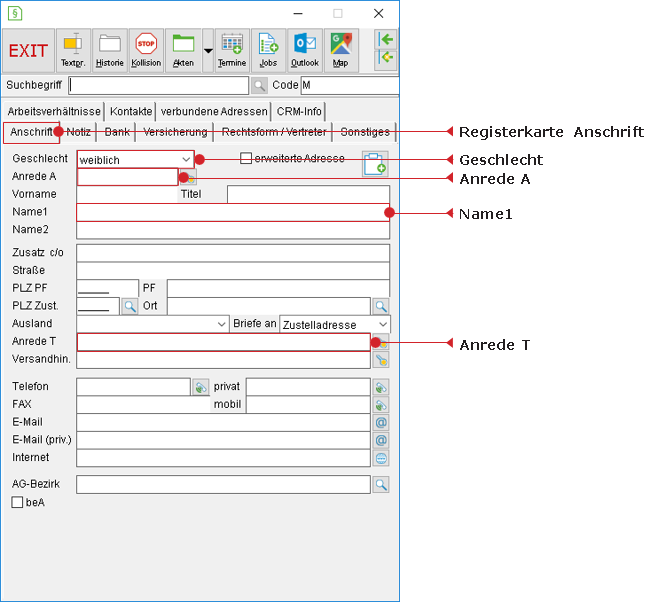Click the @ icon beside E-Mail (priv.)
648x602 pixels.
point(381,440)
